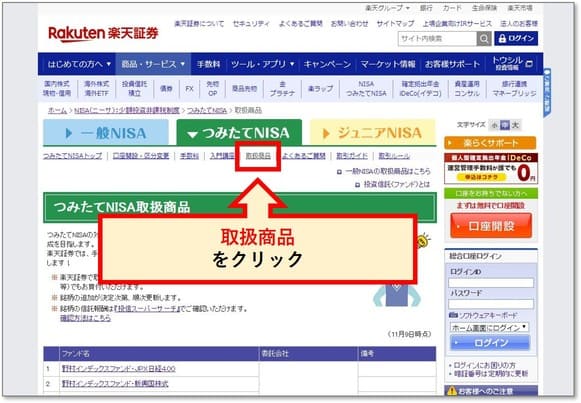Open the 楽天市場 link in top bar
Image resolution: width=581 pixels, height=403 pixels.
click(519, 8)
